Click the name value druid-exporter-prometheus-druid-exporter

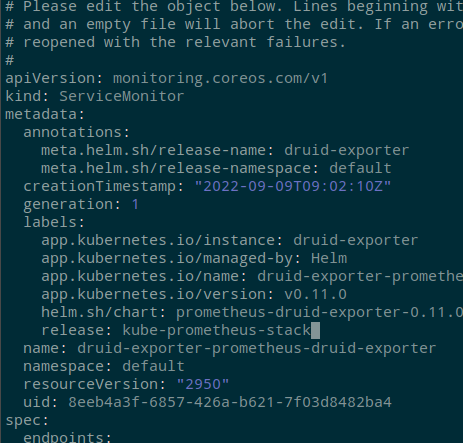tap(257, 348)
